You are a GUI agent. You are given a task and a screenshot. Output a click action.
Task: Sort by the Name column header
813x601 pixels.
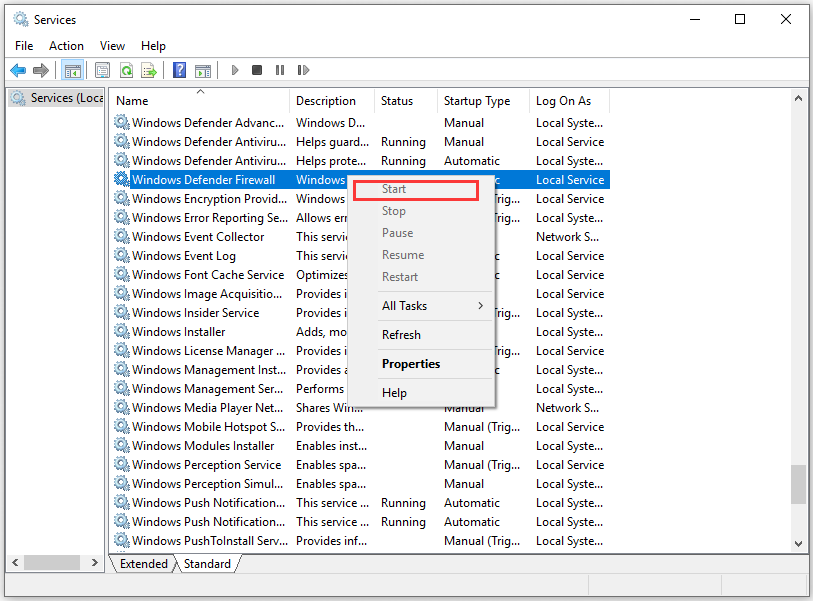coord(200,101)
